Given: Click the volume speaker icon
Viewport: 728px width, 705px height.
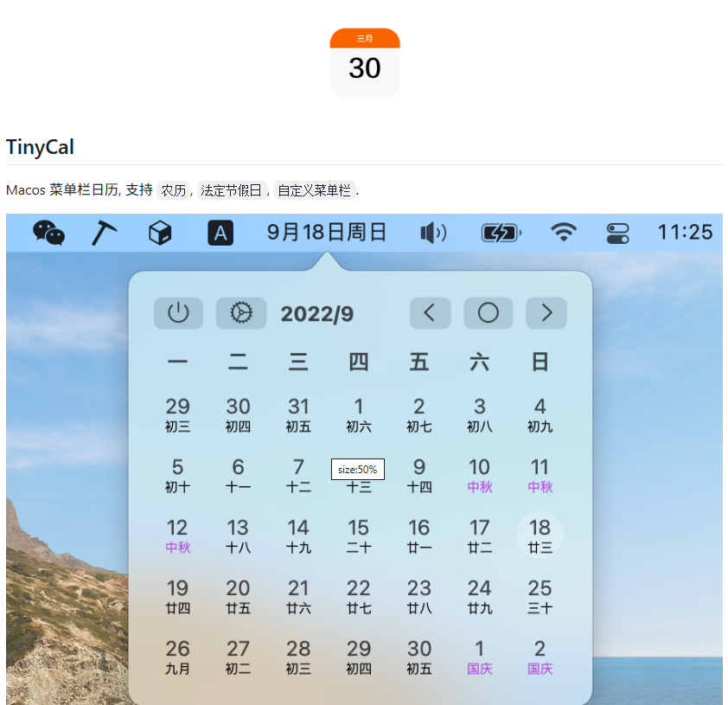Looking at the screenshot, I should 433,233.
